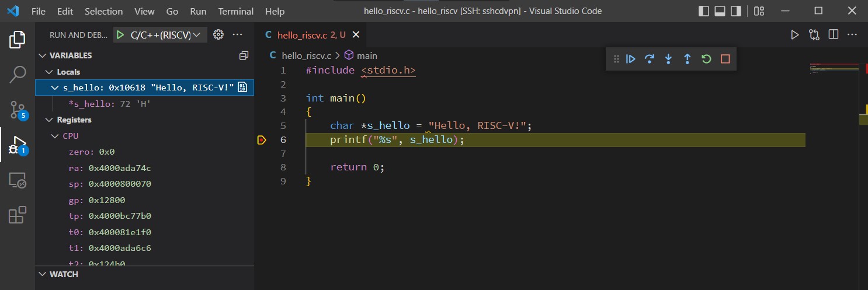This screenshot has height=290, width=868.
Task: Start debugging with green play button
Action: pyautogui.click(x=120, y=35)
